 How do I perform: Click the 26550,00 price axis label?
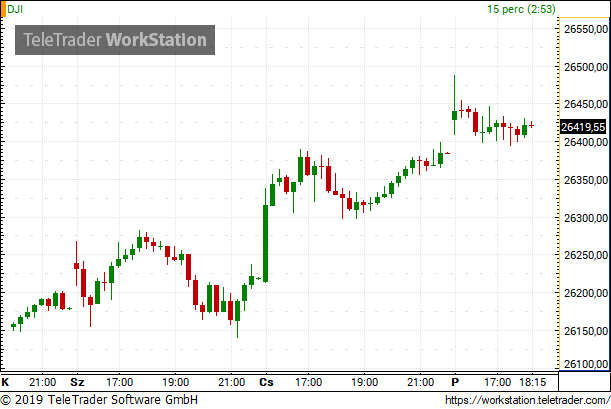(x=586, y=29)
